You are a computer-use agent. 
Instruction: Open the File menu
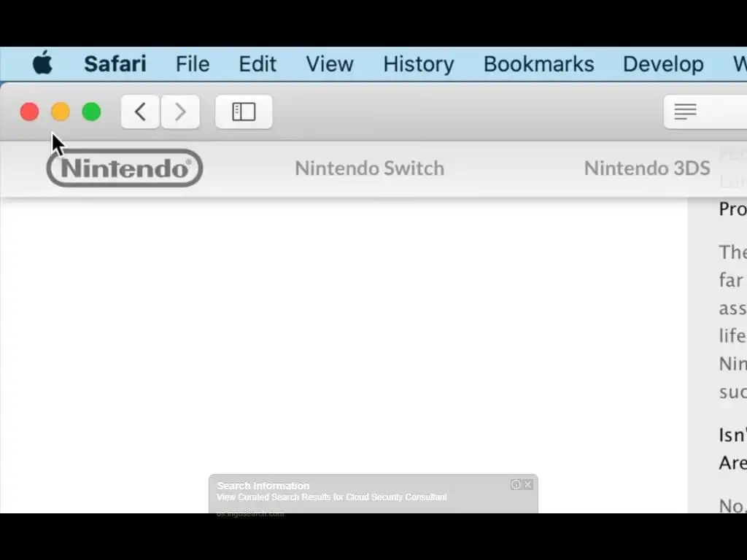pyautogui.click(x=193, y=64)
